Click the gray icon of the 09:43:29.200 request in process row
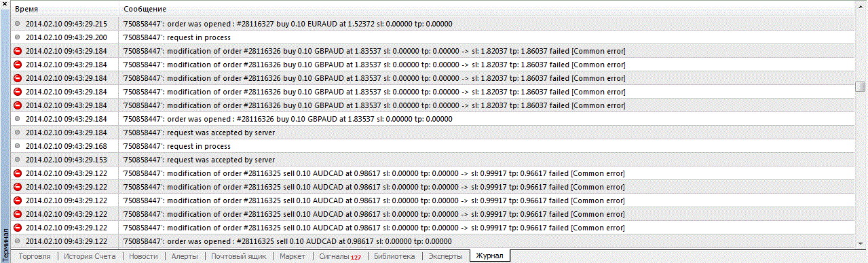The image size is (868, 263). pyautogui.click(x=18, y=37)
